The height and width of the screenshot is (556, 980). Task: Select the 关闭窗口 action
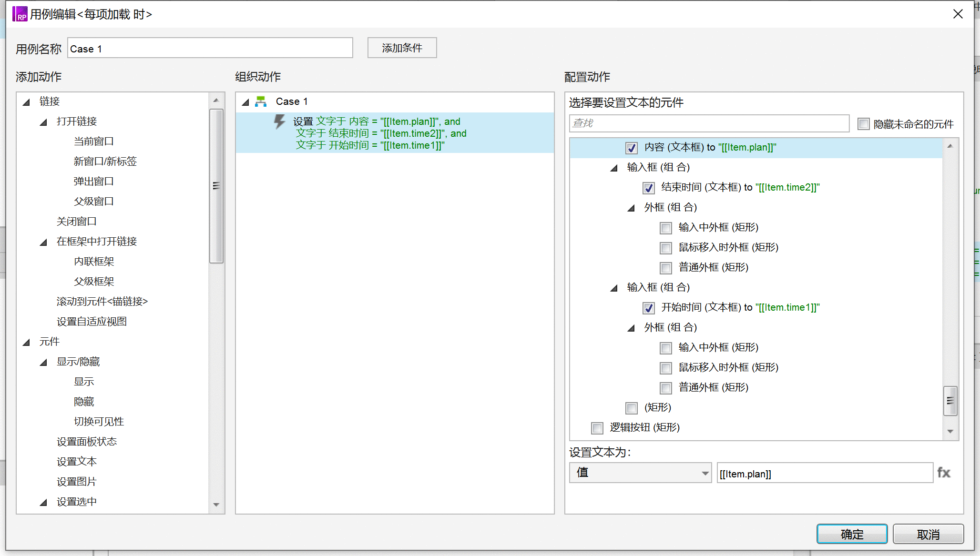coord(77,222)
